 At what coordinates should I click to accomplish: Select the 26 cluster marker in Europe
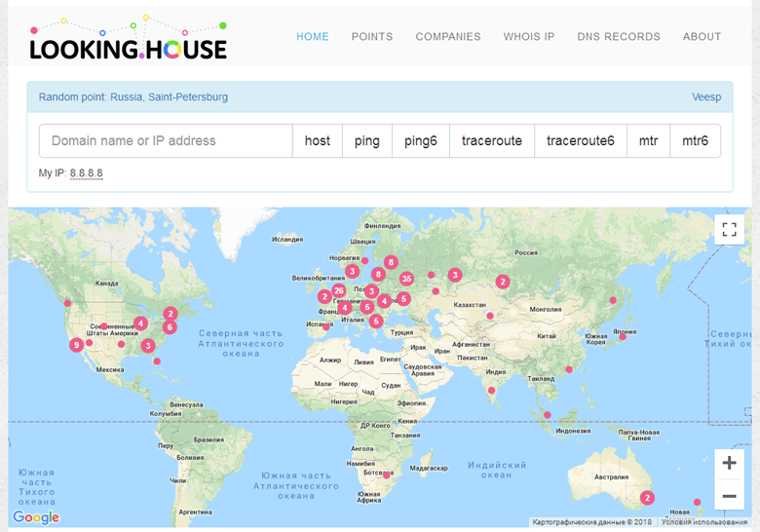pyautogui.click(x=338, y=290)
